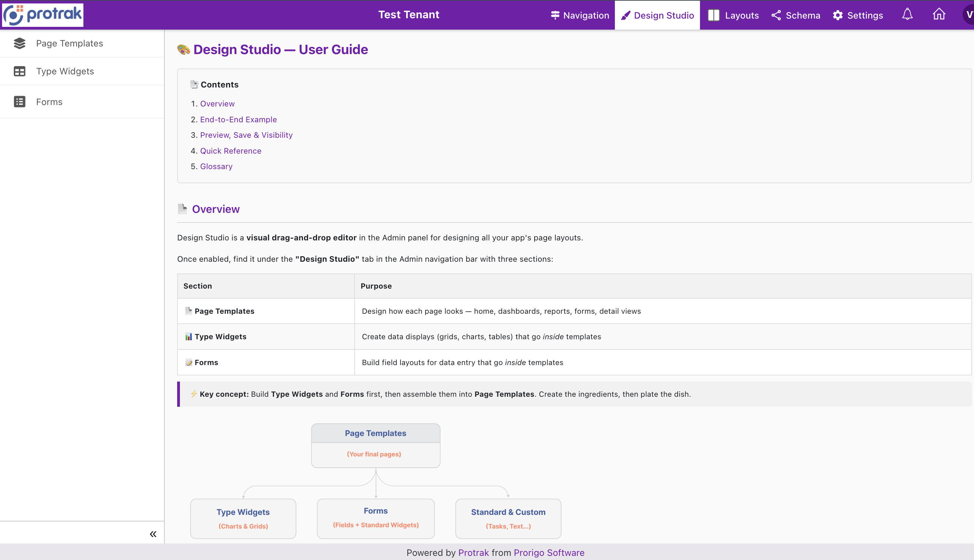974x560 pixels.
Task: Click the Design Studio brush icon
Action: [626, 15]
